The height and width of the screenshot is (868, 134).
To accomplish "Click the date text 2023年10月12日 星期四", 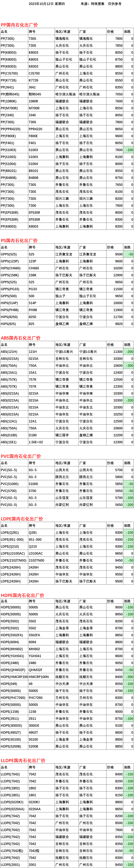I will 47,4.
